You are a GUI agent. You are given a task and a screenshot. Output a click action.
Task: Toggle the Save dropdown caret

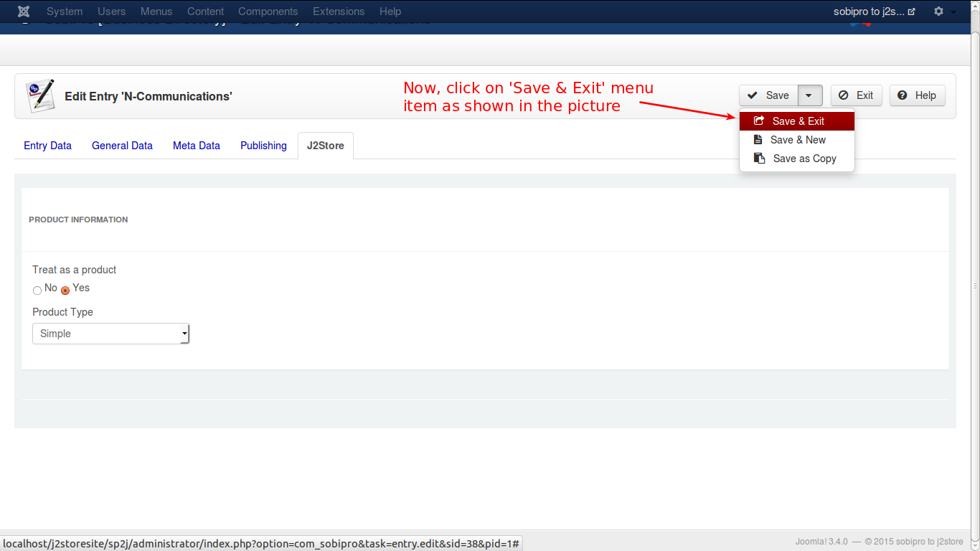pyautogui.click(x=810, y=95)
